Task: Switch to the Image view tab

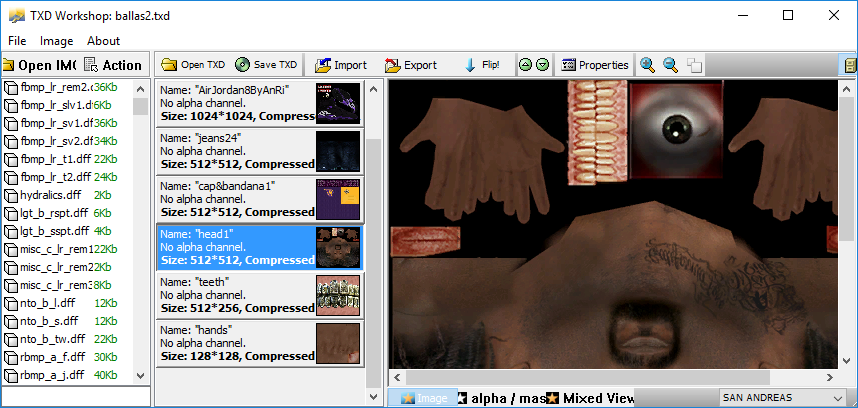Action: 423,398
